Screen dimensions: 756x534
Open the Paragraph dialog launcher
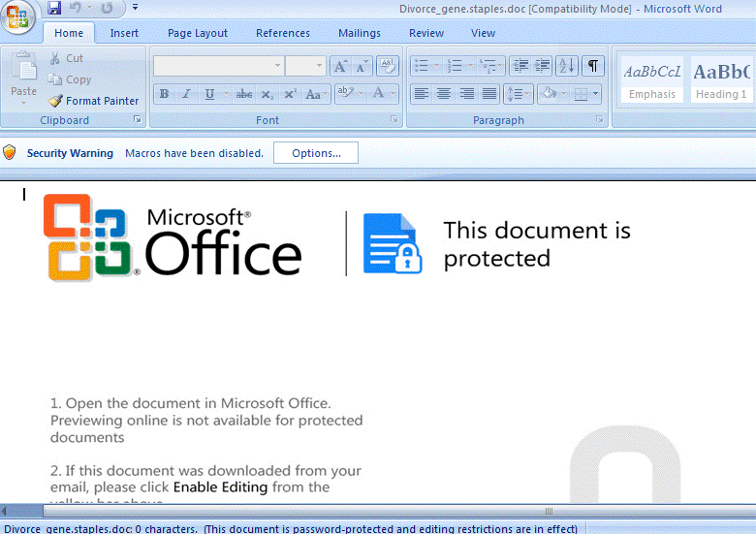click(x=600, y=119)
